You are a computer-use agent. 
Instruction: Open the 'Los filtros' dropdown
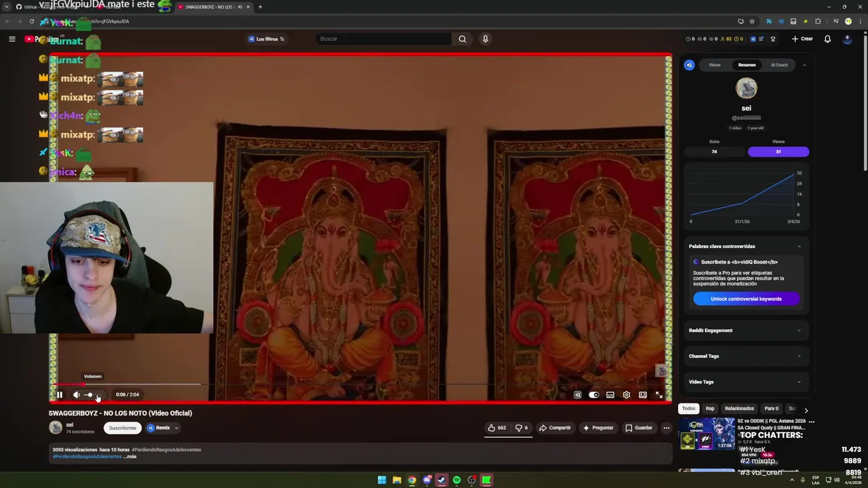(267, 39)
